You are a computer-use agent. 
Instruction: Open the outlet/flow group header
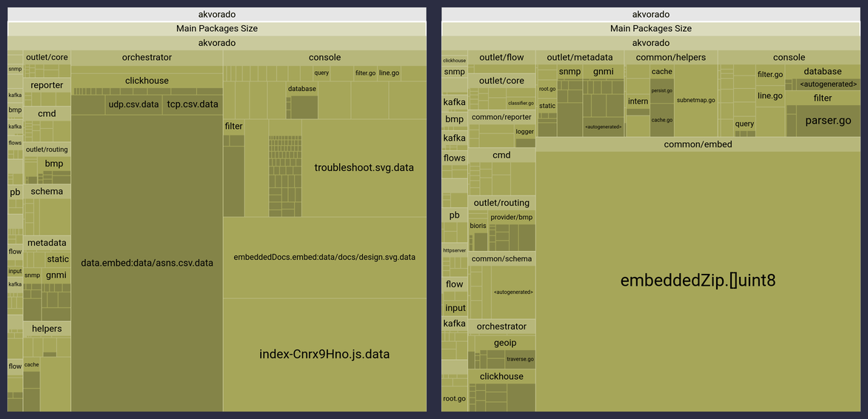[x=501, y=58]
